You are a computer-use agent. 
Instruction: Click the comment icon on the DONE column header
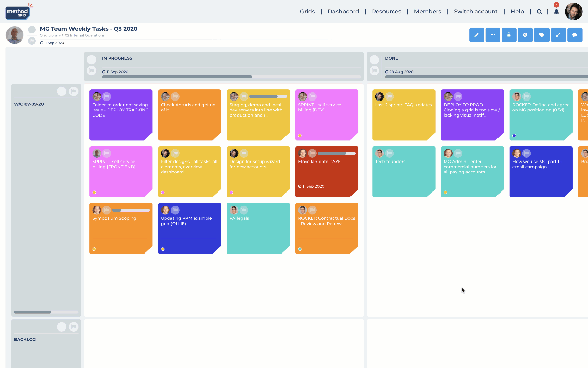coord(374,71)
